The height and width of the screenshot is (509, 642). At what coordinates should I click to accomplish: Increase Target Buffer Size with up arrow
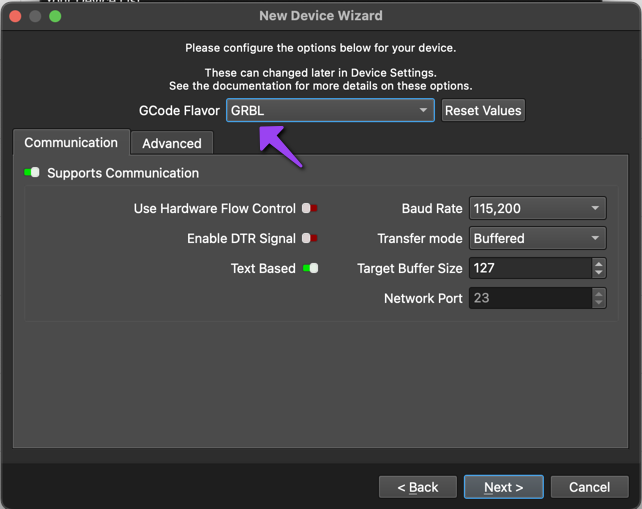(x=599, y=264)
